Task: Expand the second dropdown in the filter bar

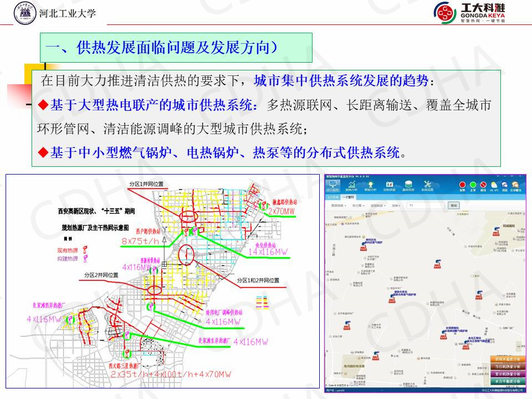Action: click(359, 205)
